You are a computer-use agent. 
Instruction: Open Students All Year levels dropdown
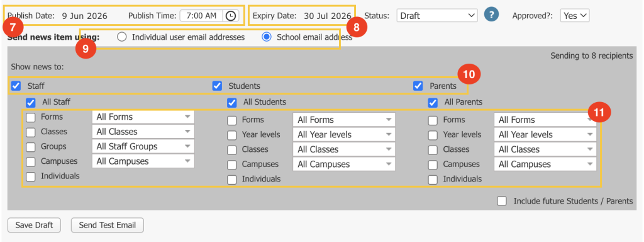click(344, 135)
